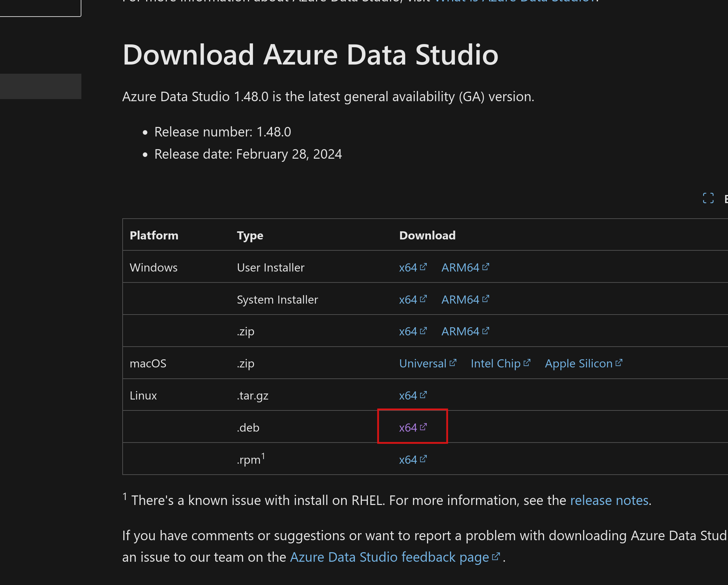Viewport: 728px width, 585px height.
Task: Download macOS Intel Chip zip
Action: (495, 364)
